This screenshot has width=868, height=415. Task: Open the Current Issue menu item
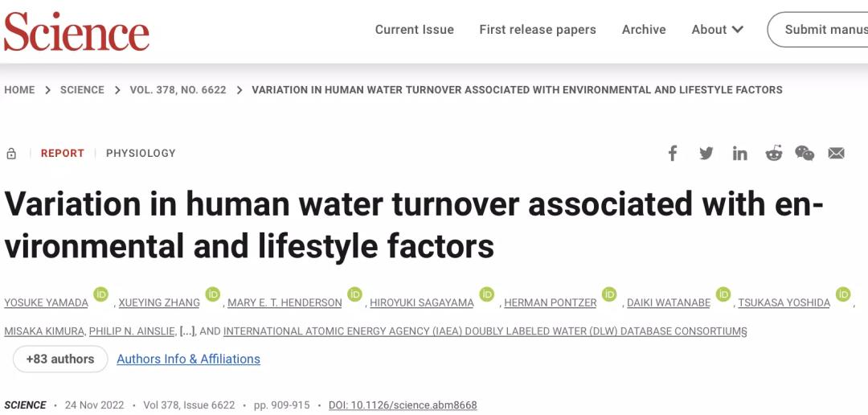(x=414, y=30)
